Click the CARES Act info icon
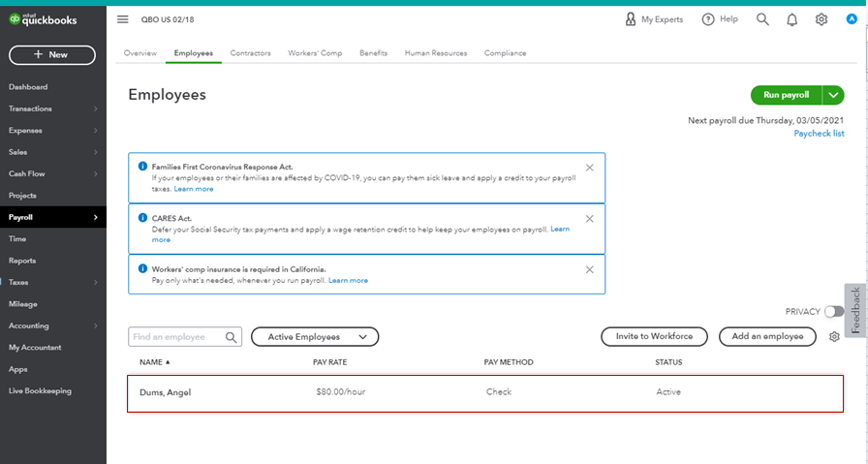Image resolution: width=868 pixels, height=464 pixels. pyautogui.click(x=142, y=218)
